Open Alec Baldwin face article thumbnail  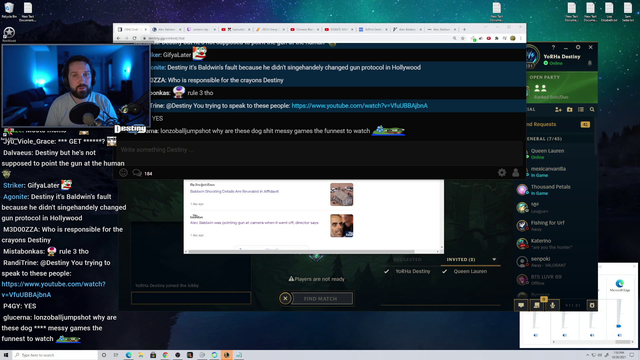point(342,226)
